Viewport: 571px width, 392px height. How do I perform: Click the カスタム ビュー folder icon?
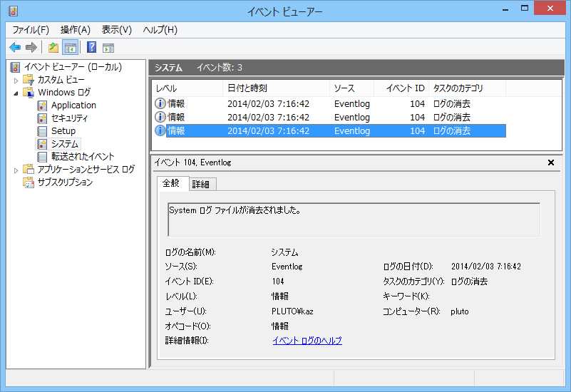pos(29,80)
